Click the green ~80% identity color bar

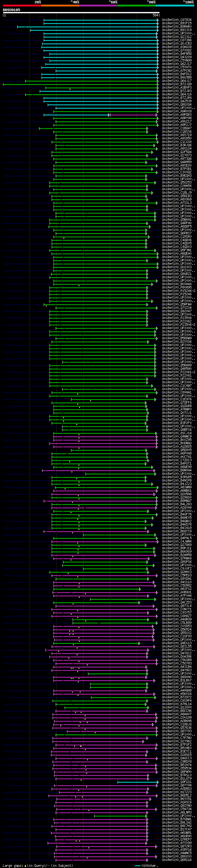(x=137, y=6)
